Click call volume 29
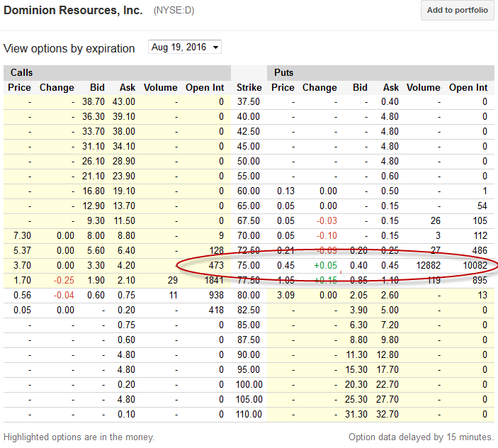 pyautogui.click(x=172, y=280)
